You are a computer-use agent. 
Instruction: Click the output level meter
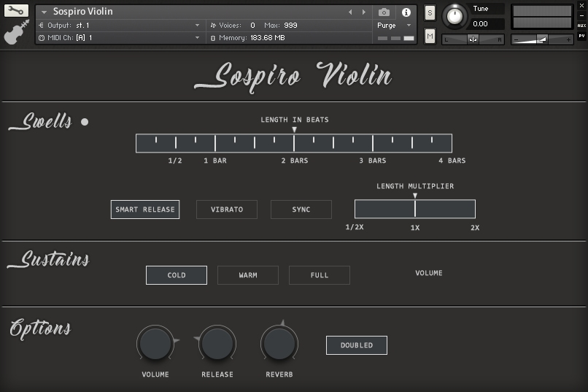[x=542, y=17]
